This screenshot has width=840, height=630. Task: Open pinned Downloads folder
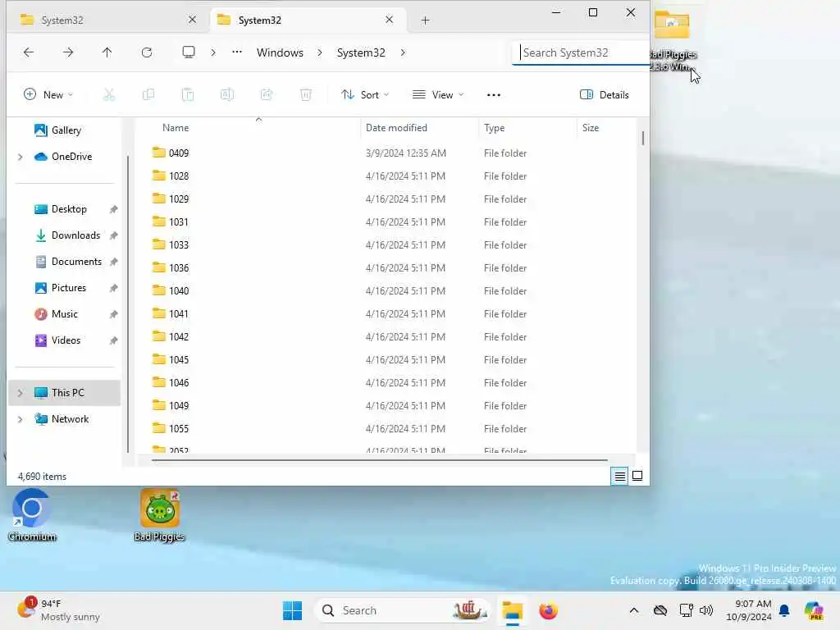[x=75, y=235]
